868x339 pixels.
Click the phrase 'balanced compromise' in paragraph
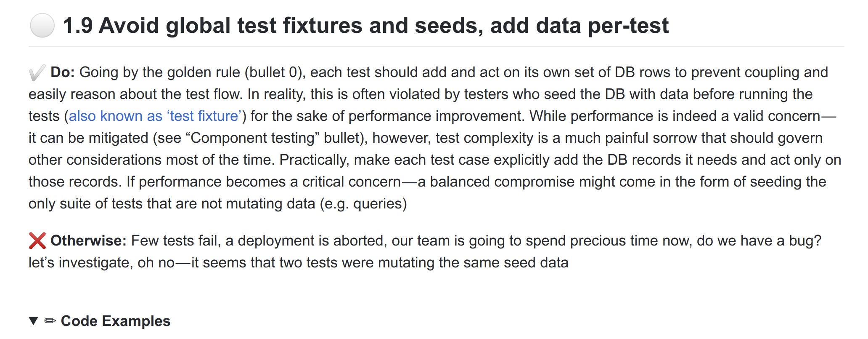(502, 182)
